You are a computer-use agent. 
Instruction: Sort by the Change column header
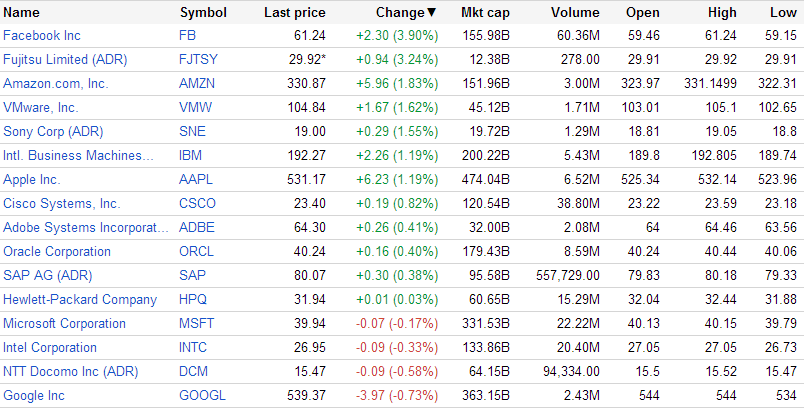click(x=405, y=13)
